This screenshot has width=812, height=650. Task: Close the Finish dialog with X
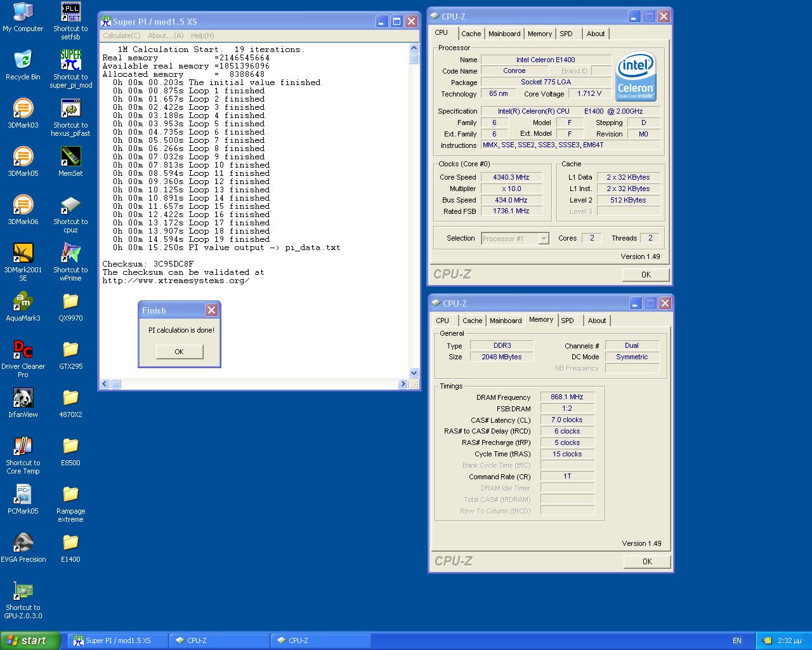(211, 310)
